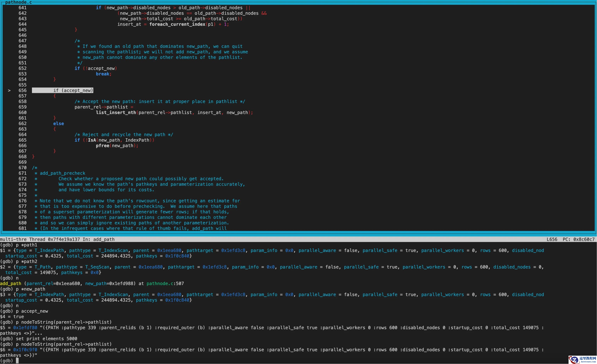Image resolution: width=597 pixels, height=364 pixels.
Task: Click the foreach_current_index function name
Action: coord(177,24)
